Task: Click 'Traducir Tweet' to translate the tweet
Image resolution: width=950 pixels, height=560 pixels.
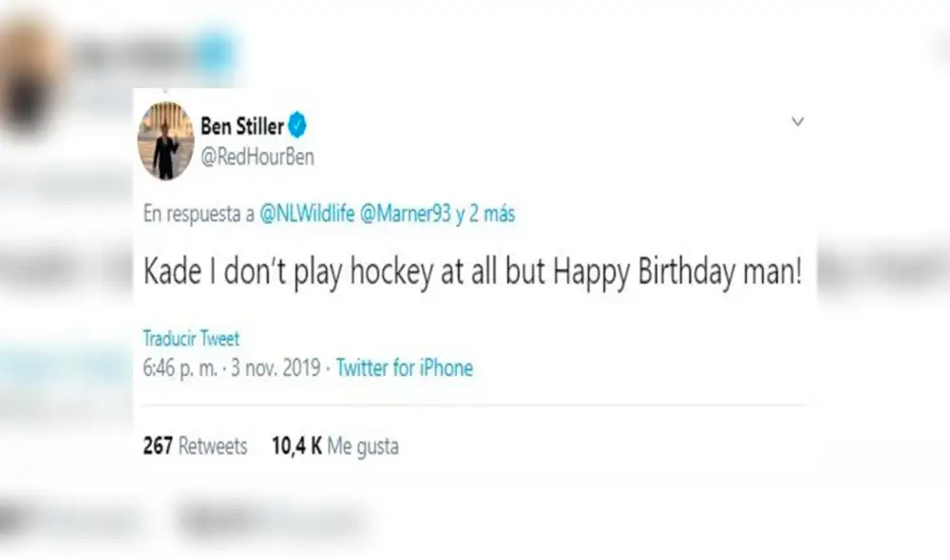Action: point(190,339)
